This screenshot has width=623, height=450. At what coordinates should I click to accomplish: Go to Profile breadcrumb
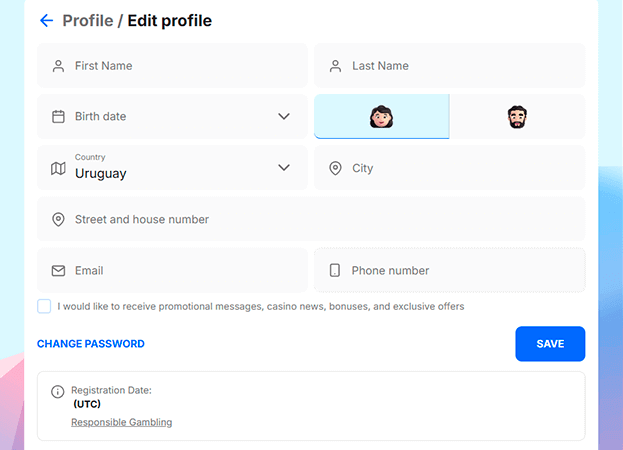pyautogui.click(x=88, y=21)
